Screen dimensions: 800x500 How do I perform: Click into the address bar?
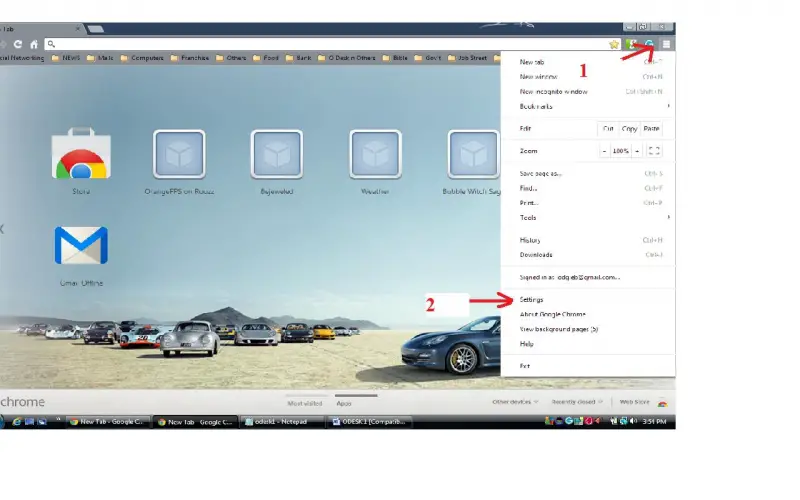tap(332, 44)
